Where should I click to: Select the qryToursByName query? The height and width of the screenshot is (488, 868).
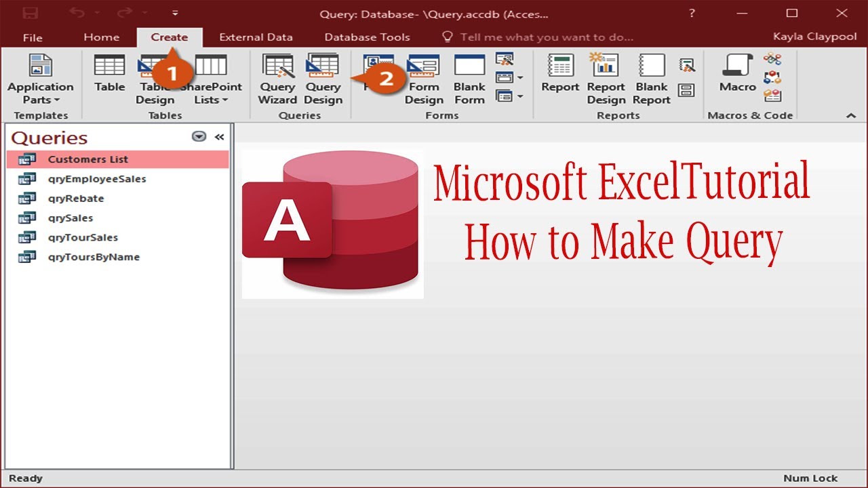click(118, 257)
